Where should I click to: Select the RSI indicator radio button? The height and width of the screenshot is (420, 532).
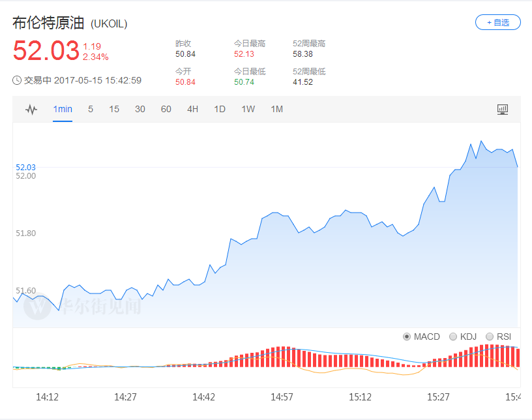(x=489, y=337)
